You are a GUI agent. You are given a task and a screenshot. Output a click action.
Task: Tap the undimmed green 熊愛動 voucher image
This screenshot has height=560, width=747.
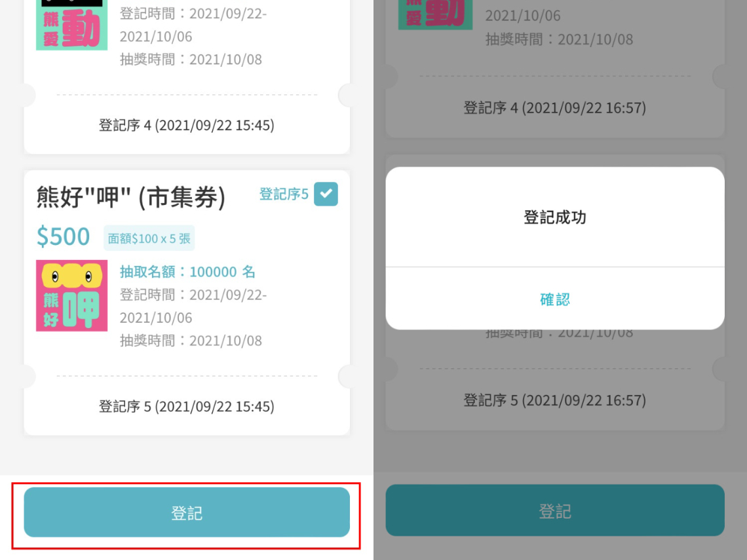pos(71,26)
